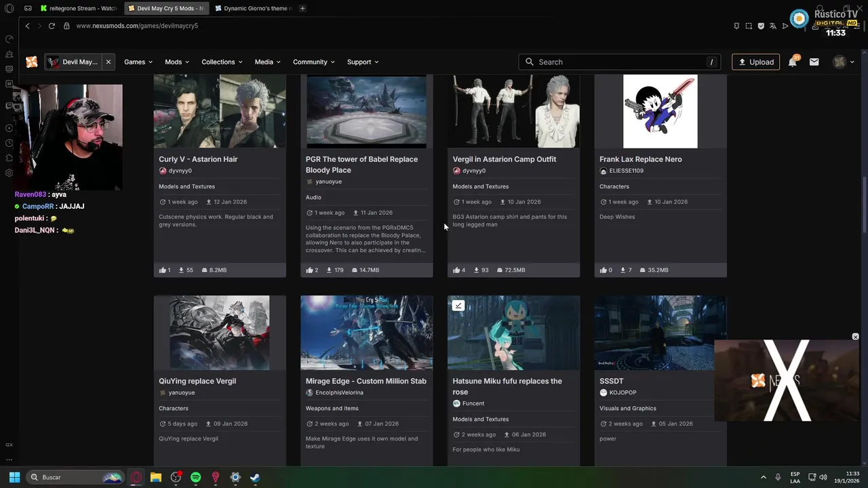Expand the Support menu
Viewport: 868px width, 488px height.
coord(363,62)
